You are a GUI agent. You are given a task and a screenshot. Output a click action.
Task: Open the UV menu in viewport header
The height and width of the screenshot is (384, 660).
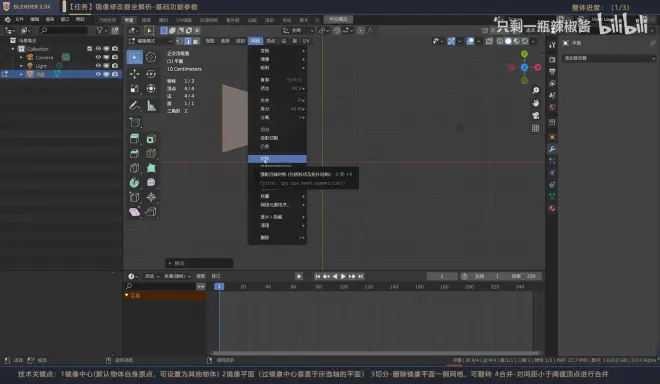click(306, 41)
